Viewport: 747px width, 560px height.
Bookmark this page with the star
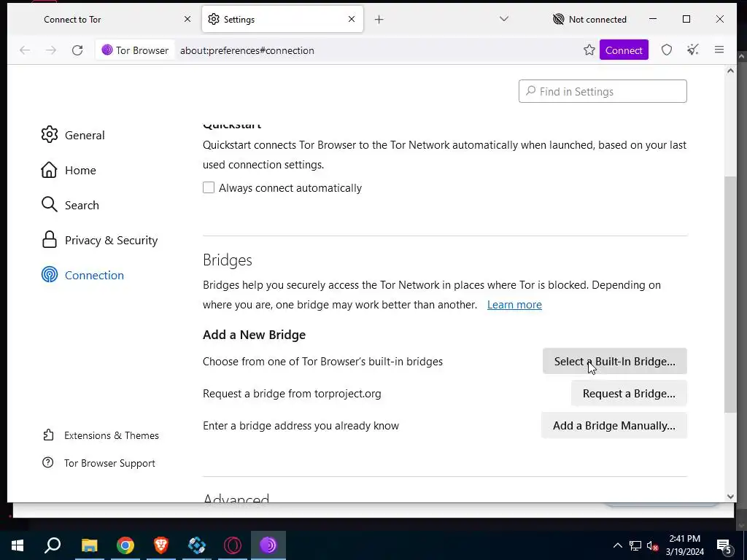click(x=589, y=50)
